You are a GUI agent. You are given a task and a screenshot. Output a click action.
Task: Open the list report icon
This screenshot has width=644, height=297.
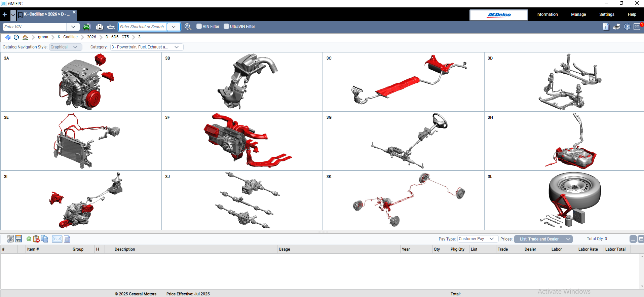pos(67,239)
